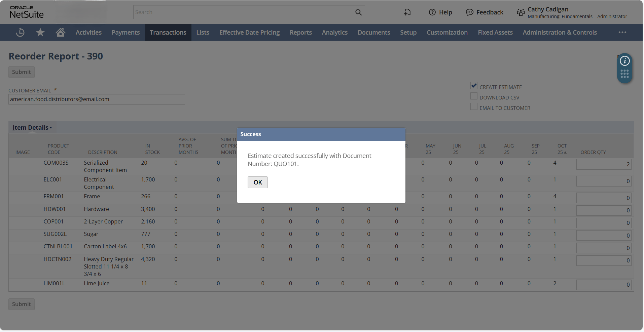Enable the Download CSV checkbox
The height and width of the screenshot is (332, 644).
(474, 96)
